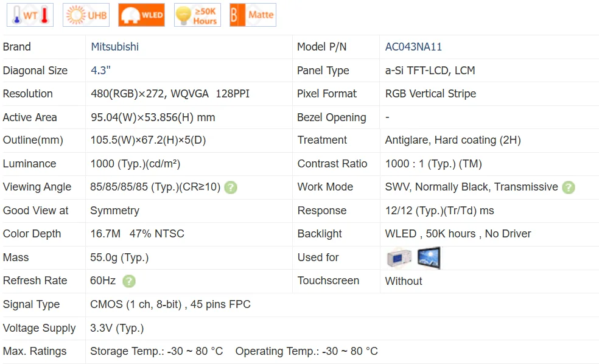Click the Voltage Supply value 3.3V (Typ.)

click(117, 328)
